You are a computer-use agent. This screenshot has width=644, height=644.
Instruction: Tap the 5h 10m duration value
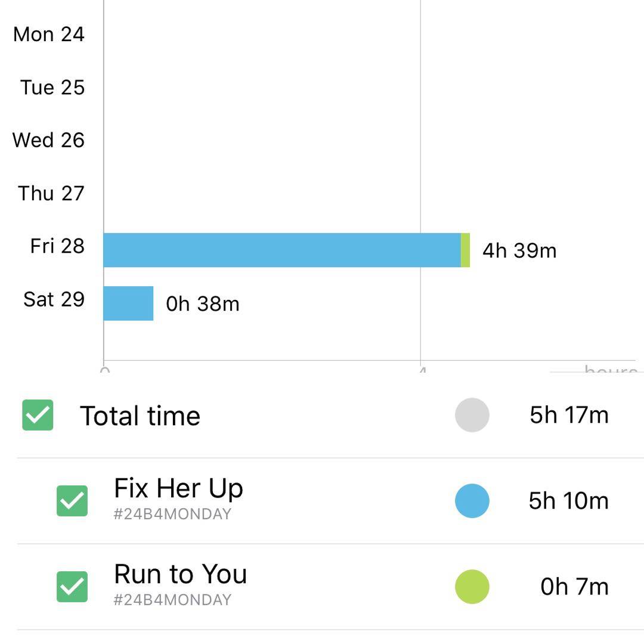coord(568,501)
